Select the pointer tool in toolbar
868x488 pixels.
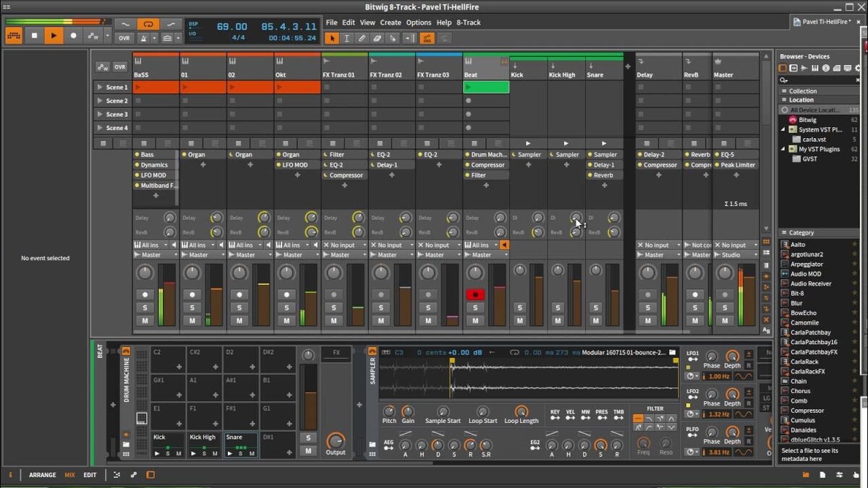tap(333, 38)
